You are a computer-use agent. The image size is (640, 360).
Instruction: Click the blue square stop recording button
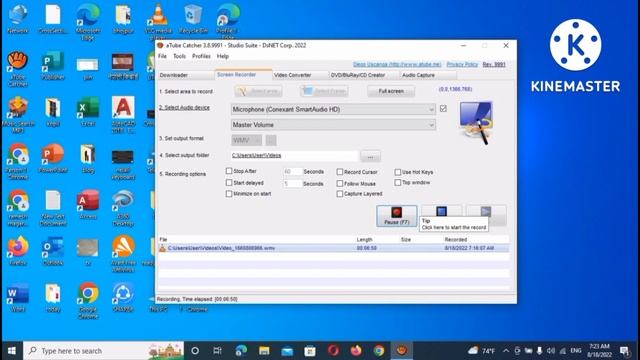[441, 211]
